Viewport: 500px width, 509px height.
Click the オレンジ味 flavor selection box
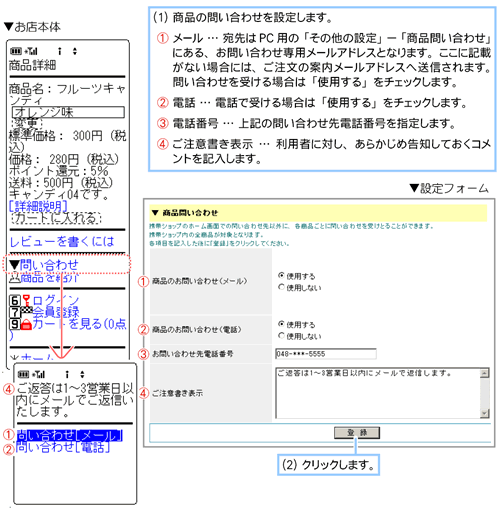[x=68, y=112]
